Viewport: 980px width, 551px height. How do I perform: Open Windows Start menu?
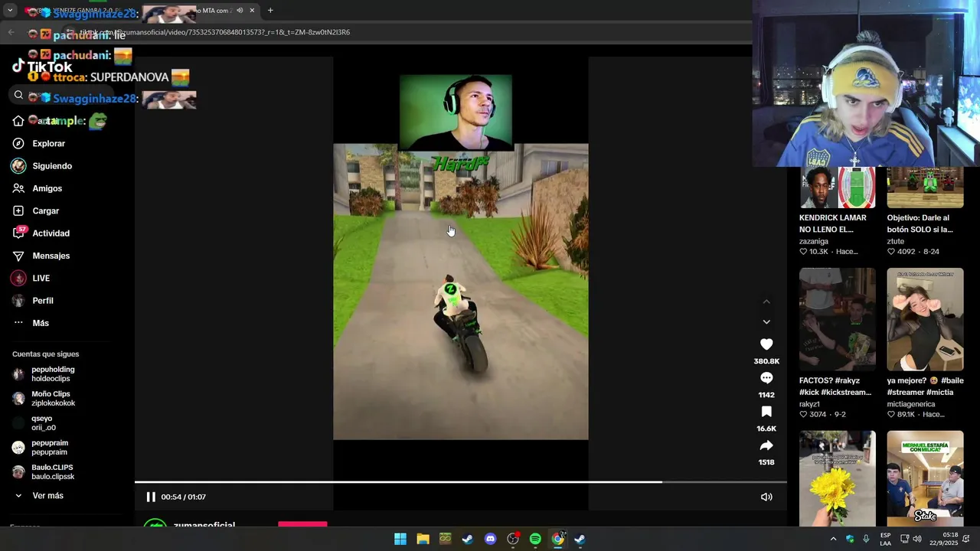click(x=400, y=539)
